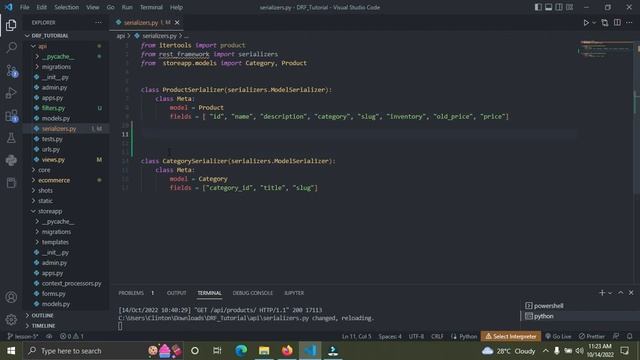This screenshot has width=640, height=360.
Task: Expand the Outline section
Action: tap(42, 316)
